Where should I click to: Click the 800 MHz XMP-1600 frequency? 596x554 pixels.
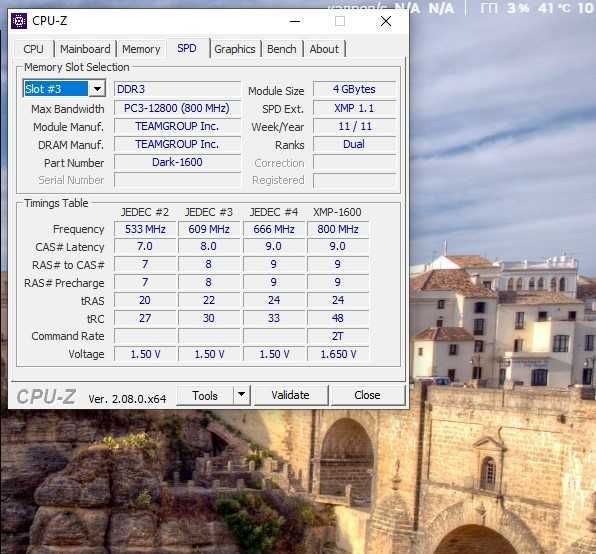click(338, 229)
